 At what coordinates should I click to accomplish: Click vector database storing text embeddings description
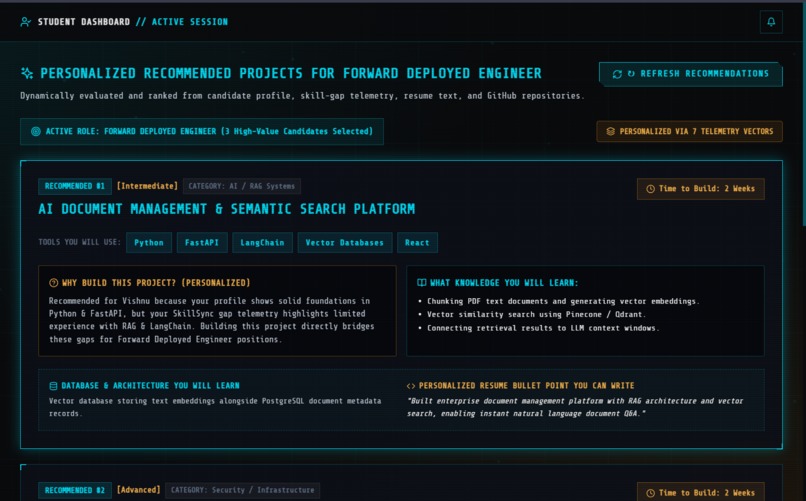tap(215, 407)
